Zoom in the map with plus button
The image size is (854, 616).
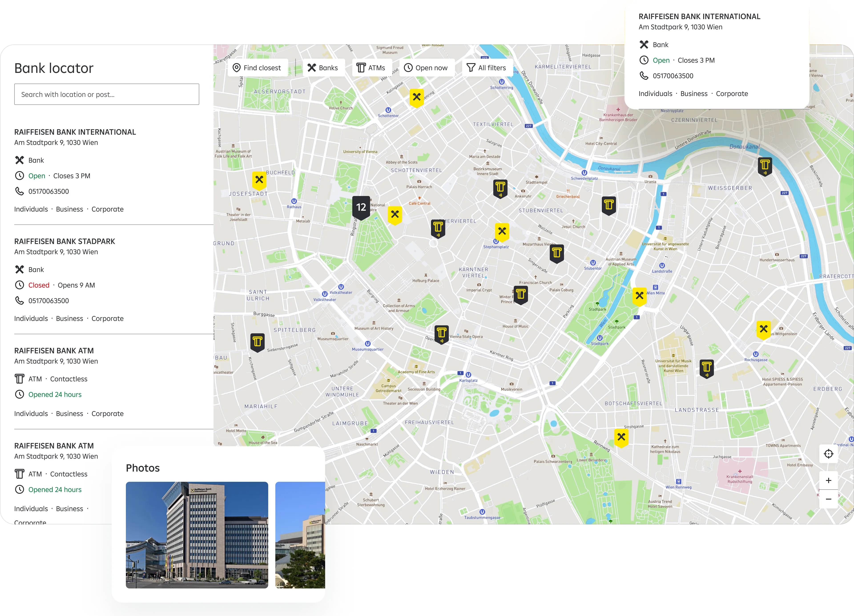828,480
